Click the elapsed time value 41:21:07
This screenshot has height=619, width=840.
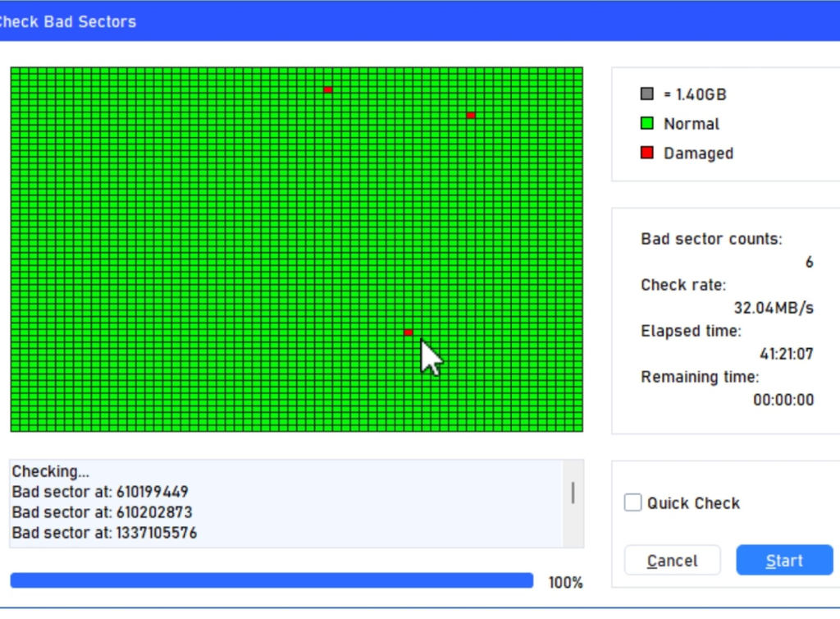(x=786, y=355)
